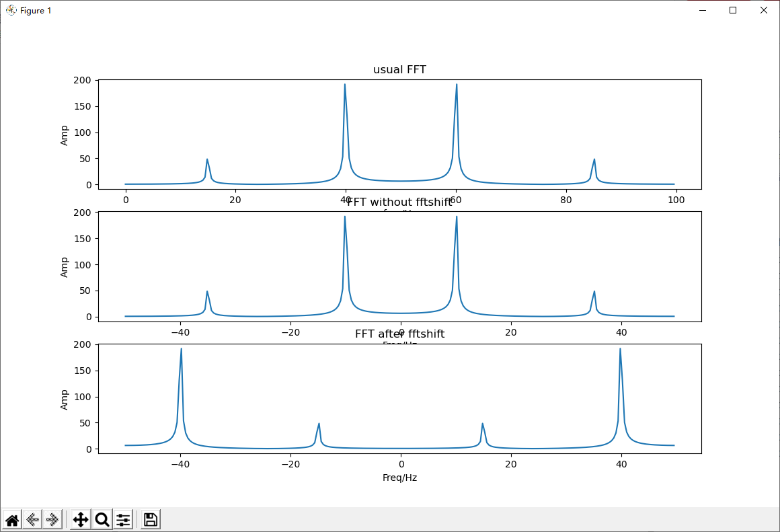Reset the view with the Home icon
The width and height of the screenshot is (780, 532).
pyautogui.click(x=12, y=520)
